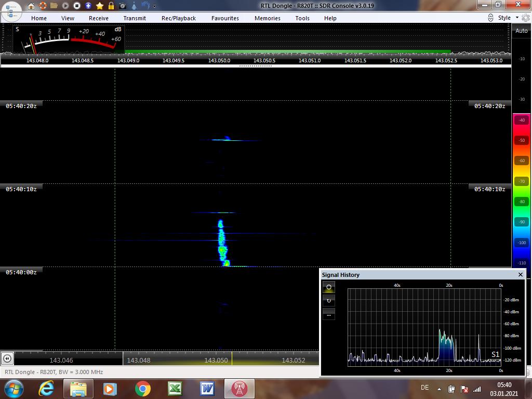
Task: Click the gold star favourites icon
Action: click(x=100, y=5)
